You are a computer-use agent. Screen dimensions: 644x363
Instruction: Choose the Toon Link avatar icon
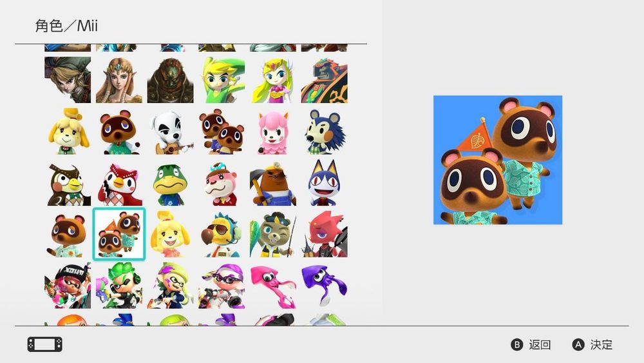[222, 80]
